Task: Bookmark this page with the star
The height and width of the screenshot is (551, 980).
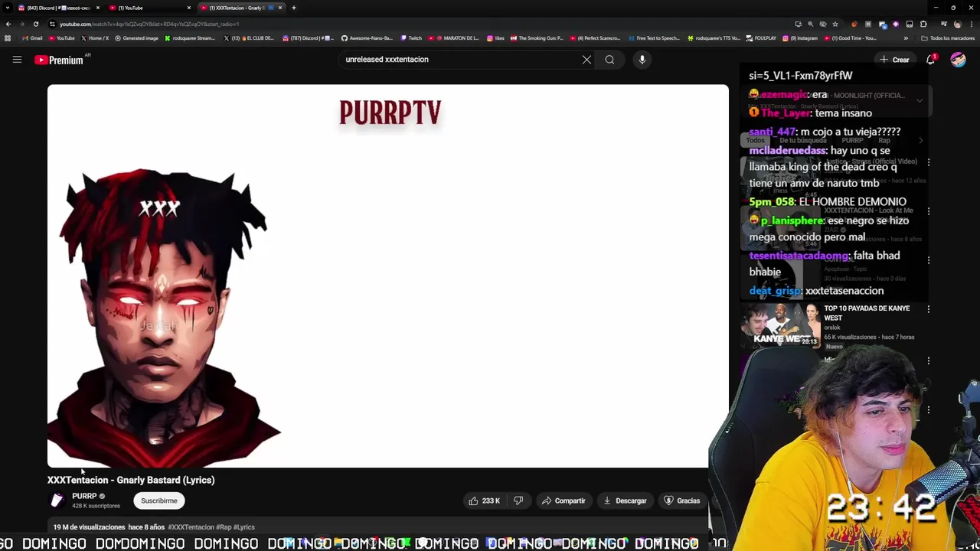Action: 835,24
